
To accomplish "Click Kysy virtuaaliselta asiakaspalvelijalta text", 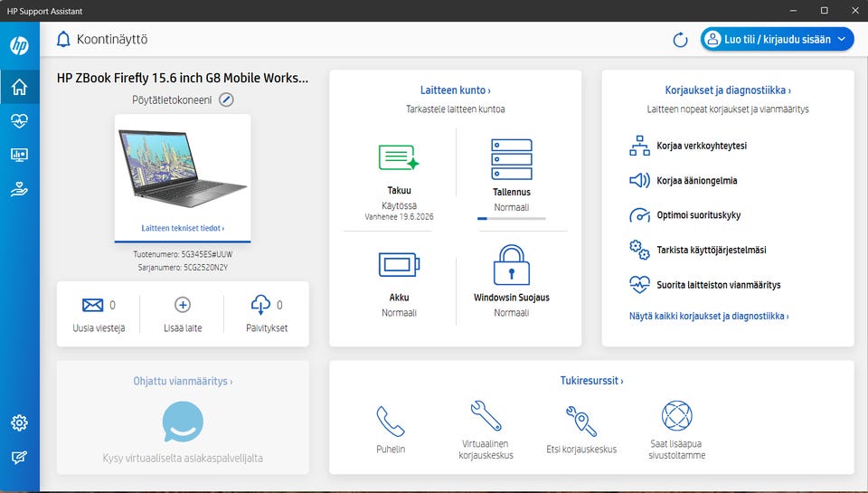I will pyautogui.click(x=183, y=458).
